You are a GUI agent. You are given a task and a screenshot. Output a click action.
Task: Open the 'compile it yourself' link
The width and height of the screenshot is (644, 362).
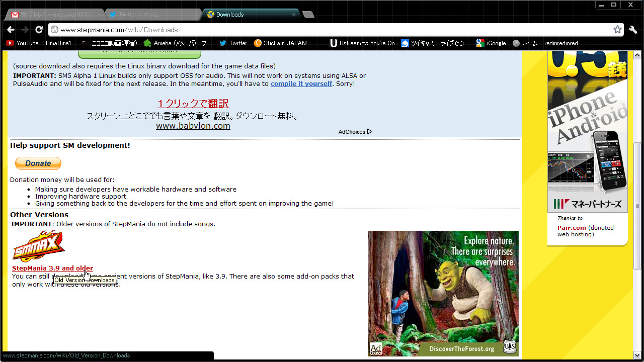tap(301, 83)
